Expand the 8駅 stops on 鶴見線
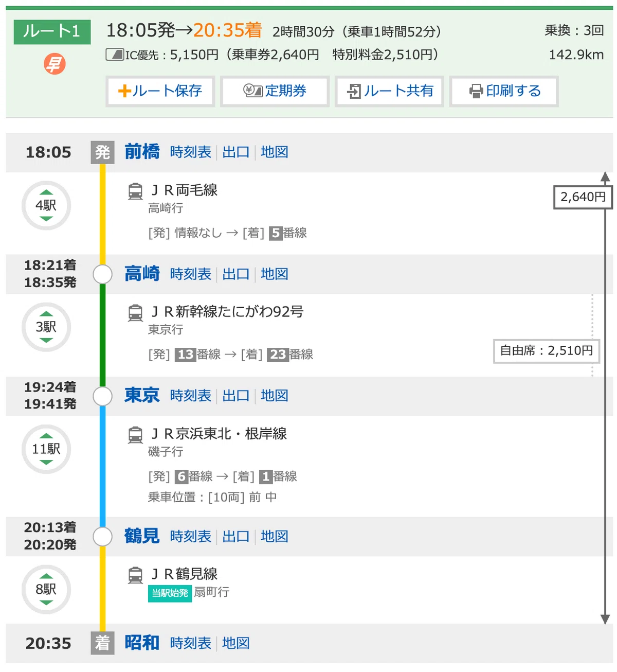The width and height of the screenshot is (617, 672). [x=46, y=589]
